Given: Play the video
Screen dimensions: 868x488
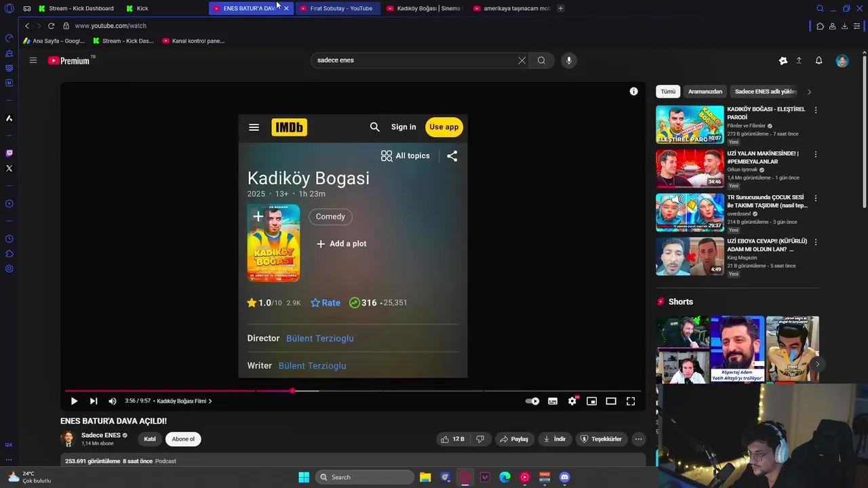Looking at the screenshot, I should [74, 401].
